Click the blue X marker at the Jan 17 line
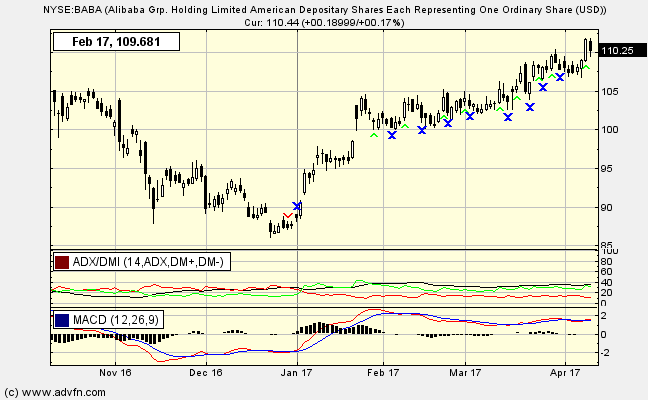648x400 pixels. [x=297, y=206]
